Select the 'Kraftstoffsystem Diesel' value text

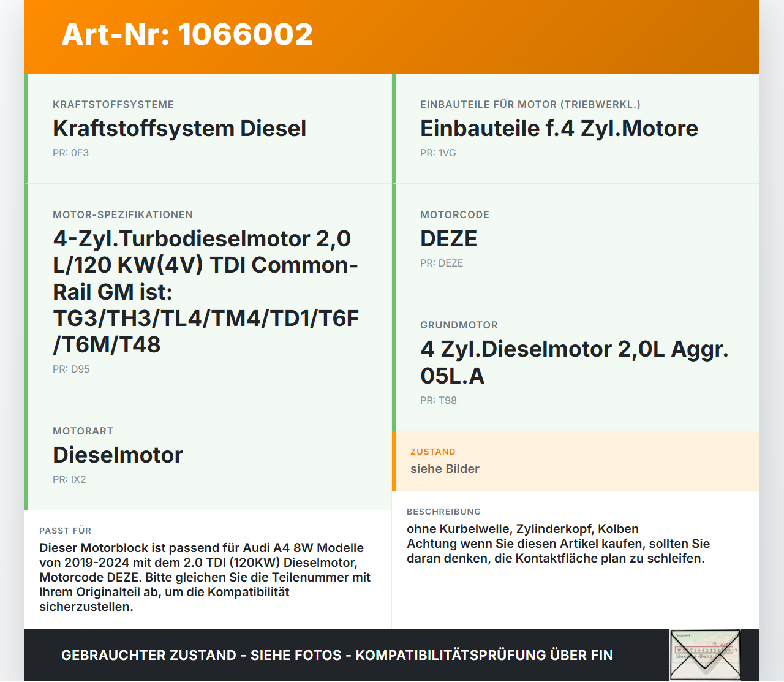point(179,129)
